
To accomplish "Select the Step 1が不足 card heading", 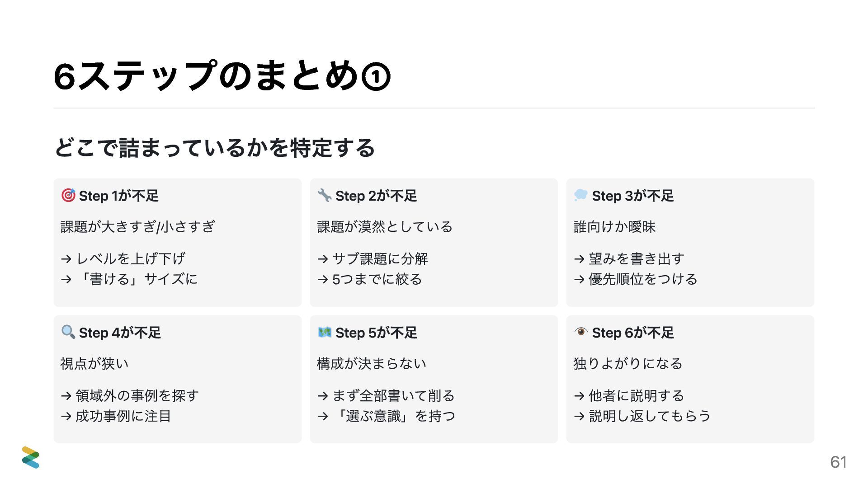I will click(119, 196).
